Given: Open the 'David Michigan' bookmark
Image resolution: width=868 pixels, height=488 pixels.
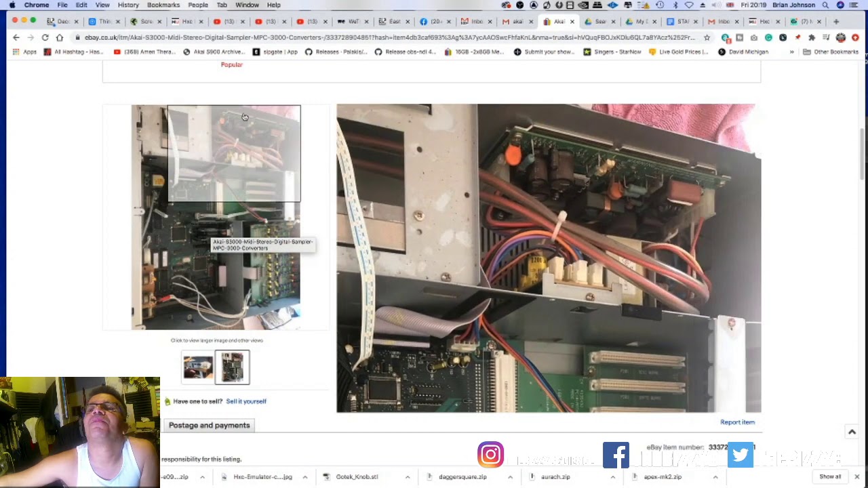Looking at the screenshot, I should click(x=743, y=52).
